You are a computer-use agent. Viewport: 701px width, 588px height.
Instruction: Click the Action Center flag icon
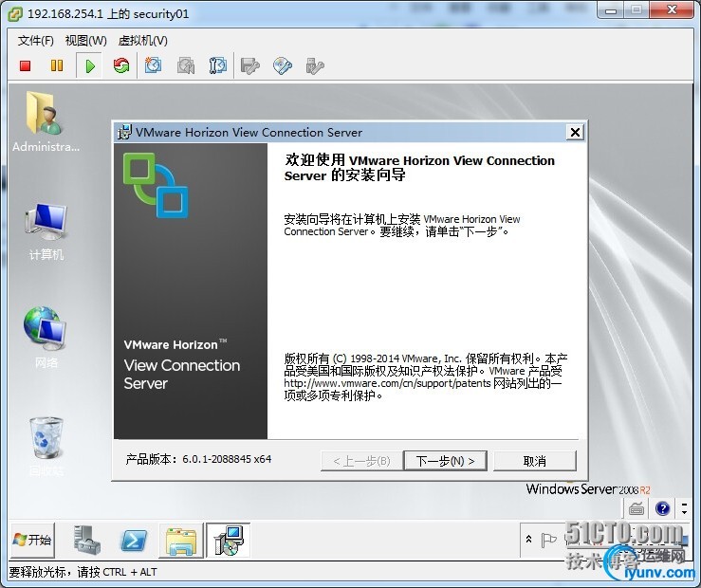548,540
